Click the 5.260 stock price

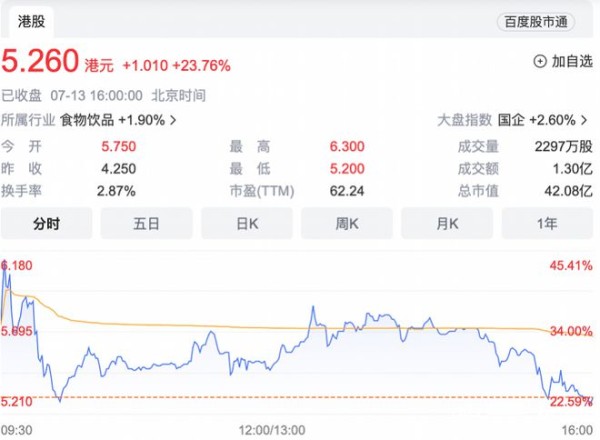[40, 63]
